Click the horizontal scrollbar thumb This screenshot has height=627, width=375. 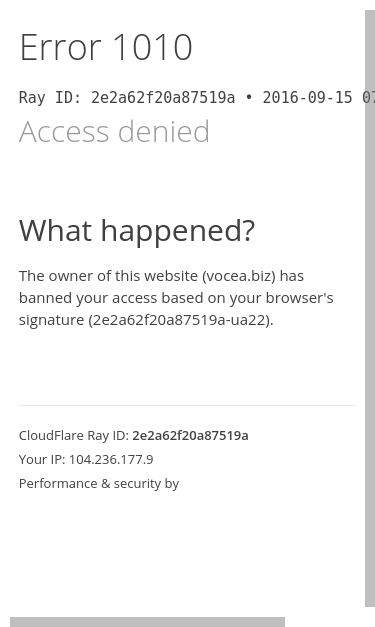[148, 622]
